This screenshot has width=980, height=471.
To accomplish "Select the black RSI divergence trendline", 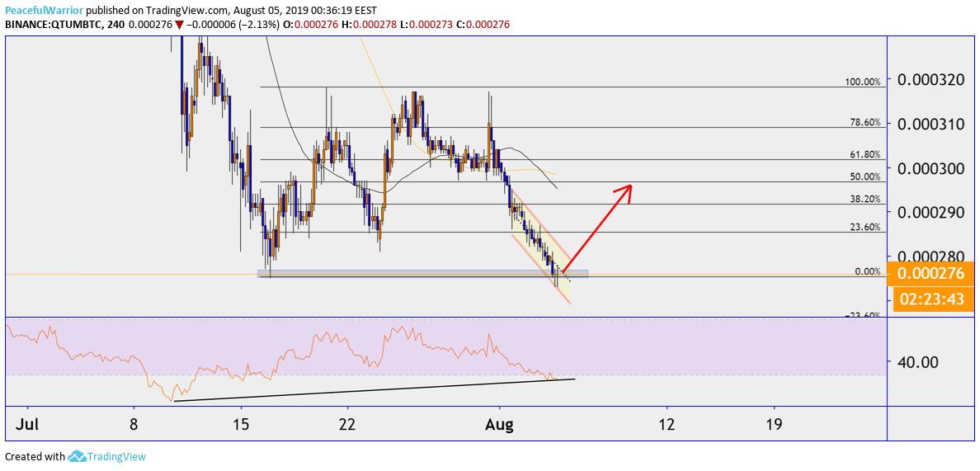I will [x=376, y=390].
